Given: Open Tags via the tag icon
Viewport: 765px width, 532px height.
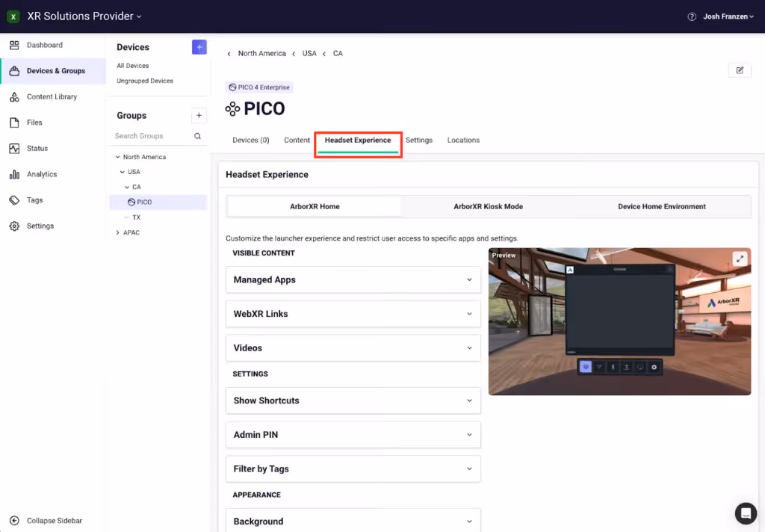Looking at the screenshot, I should [14, 200].
